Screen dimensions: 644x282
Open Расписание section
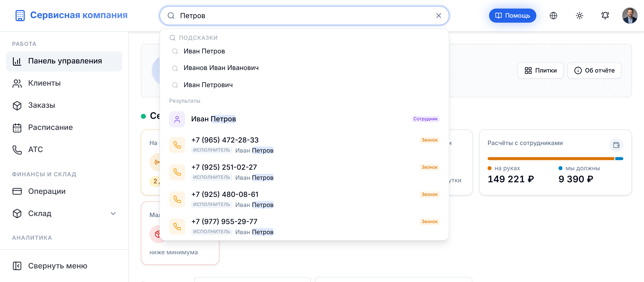[x=64, y=128]
